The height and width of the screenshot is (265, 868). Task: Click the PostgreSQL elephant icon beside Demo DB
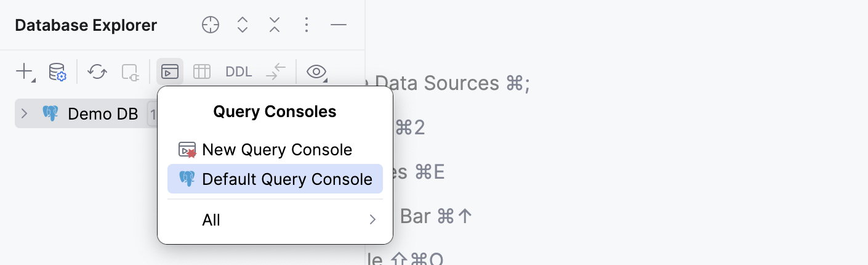click(x=50, y=114)
